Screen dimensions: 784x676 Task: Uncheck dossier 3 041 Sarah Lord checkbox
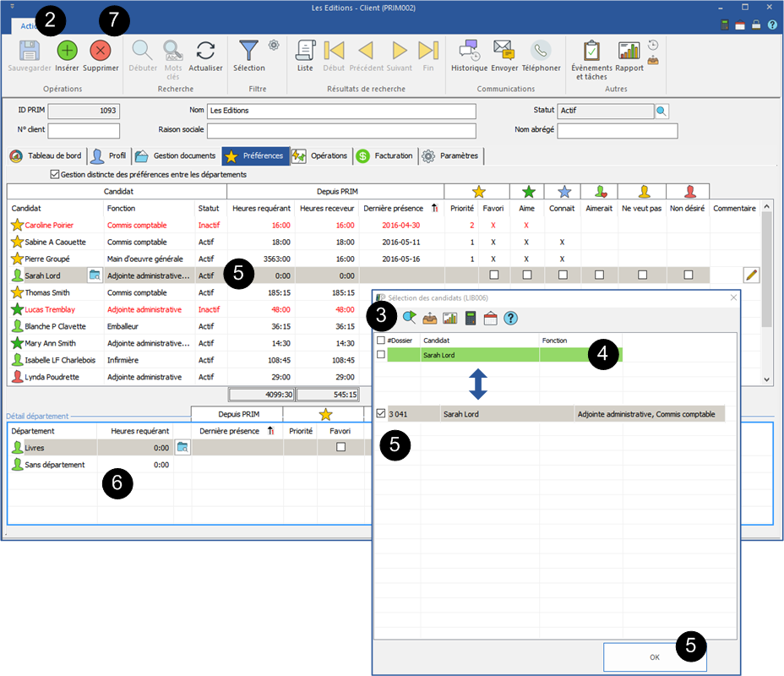[x=380, y=413]
